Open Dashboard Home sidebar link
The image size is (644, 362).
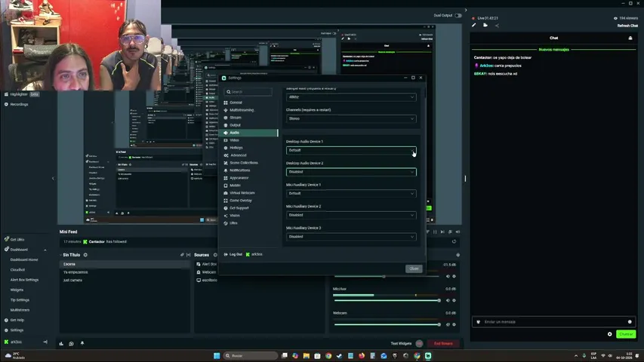[x=24, y=259]
